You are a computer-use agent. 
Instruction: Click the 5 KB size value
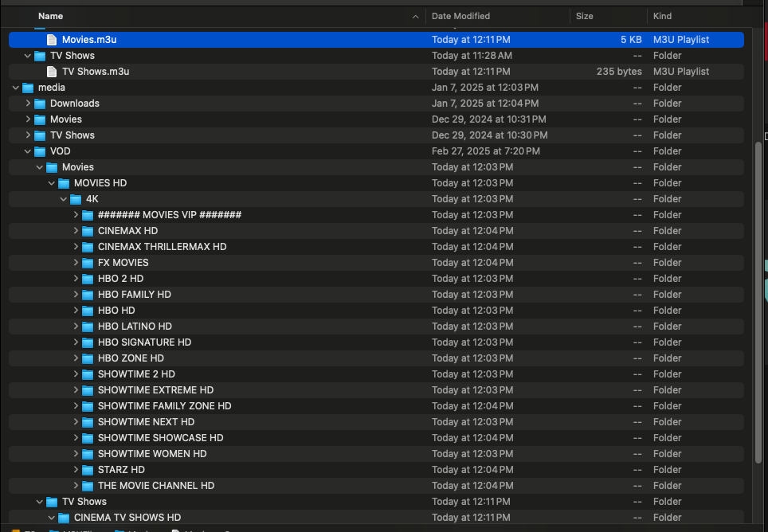coord(631,40)
